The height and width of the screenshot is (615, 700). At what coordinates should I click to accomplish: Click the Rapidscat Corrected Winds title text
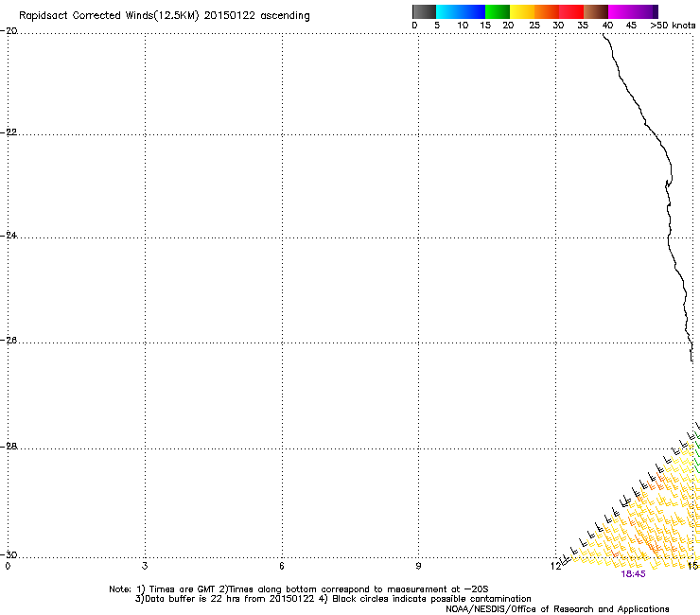(165, 16)
